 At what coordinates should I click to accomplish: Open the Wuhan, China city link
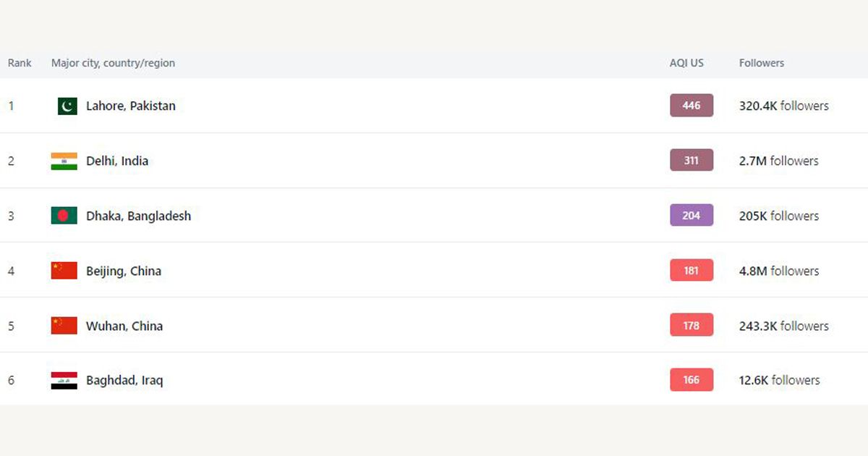click(x=124, y=326)
